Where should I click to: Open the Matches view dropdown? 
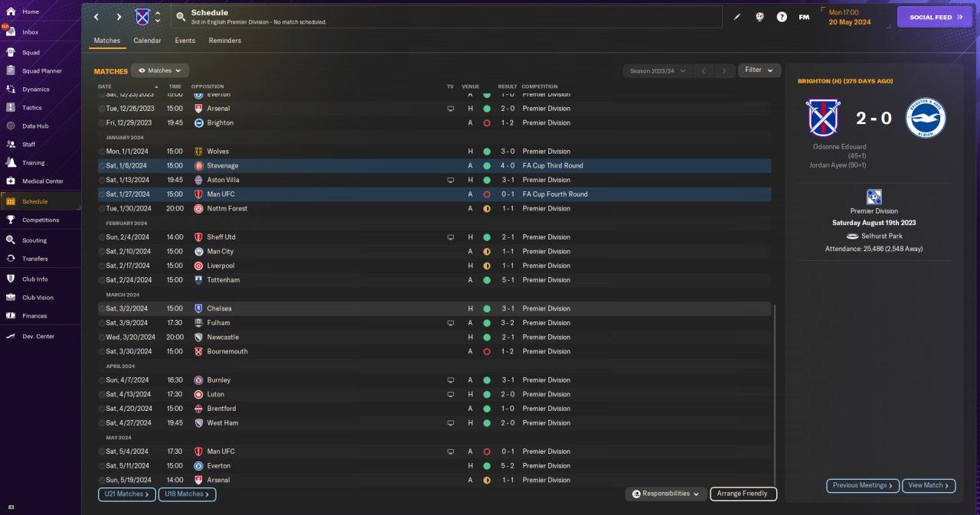[x=160, y=70]
